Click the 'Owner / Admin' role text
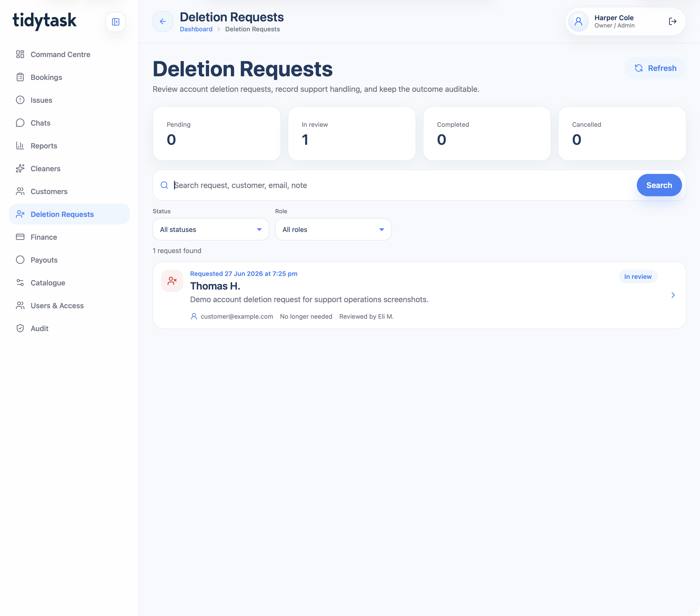 614,26
